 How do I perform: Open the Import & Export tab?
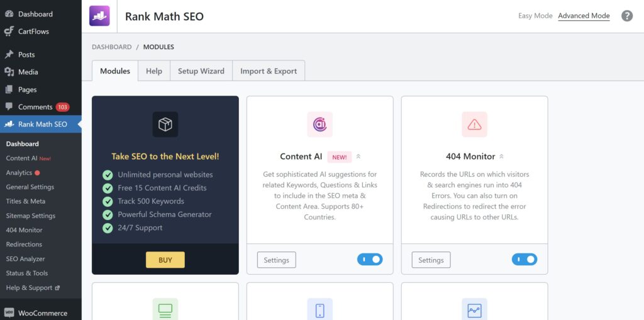pyautogui.click(x=269, y=71)
